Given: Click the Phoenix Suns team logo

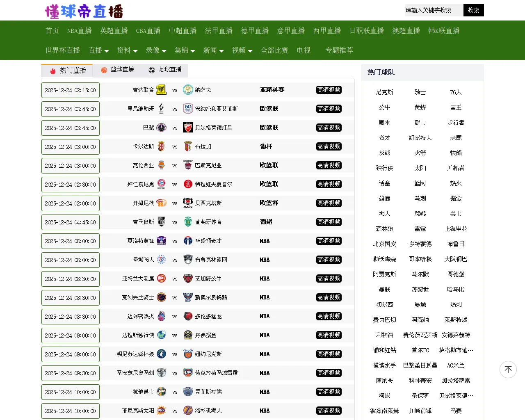Looking at the screenshot, I should pyautogui.click(x=161, y=411).
